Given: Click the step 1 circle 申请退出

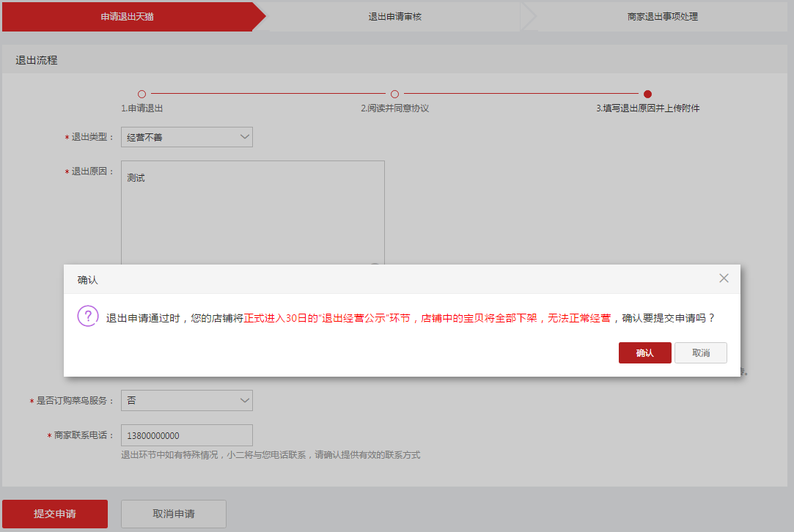Looking at the screenshot, I should pos(141,94).
